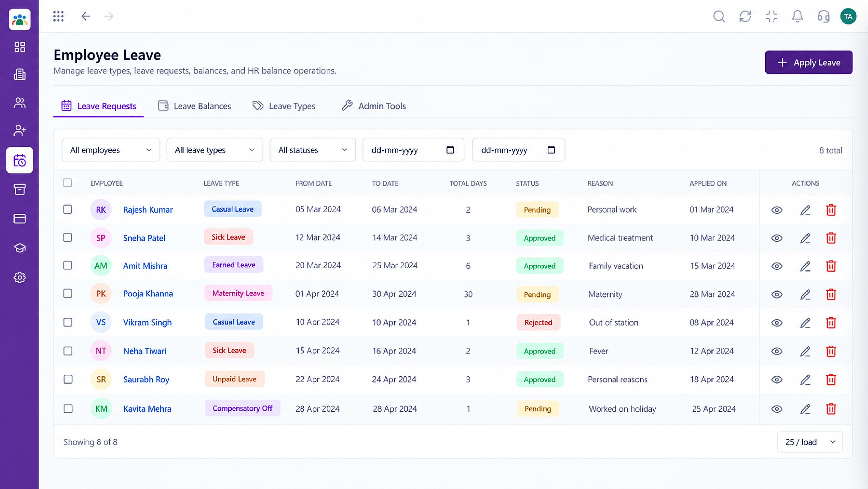The height and width of the screenshot is (489, 868).
Task: Open the second date filter calendar picker
Action: point(551,149)
